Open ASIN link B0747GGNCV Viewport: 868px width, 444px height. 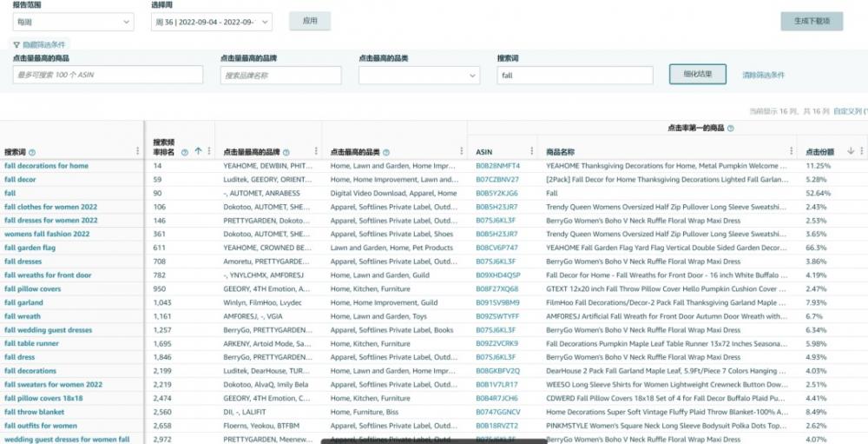point(498,413)
